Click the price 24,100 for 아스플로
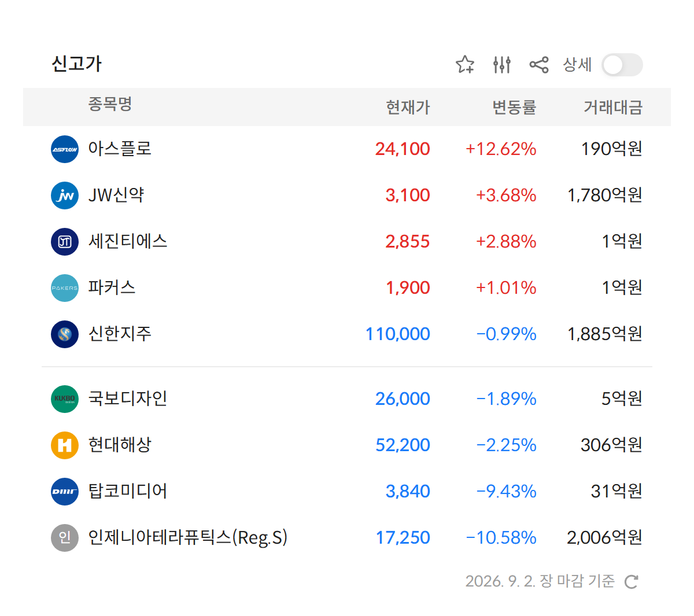This screenshot has width=694, height=616. pos(403,149)
